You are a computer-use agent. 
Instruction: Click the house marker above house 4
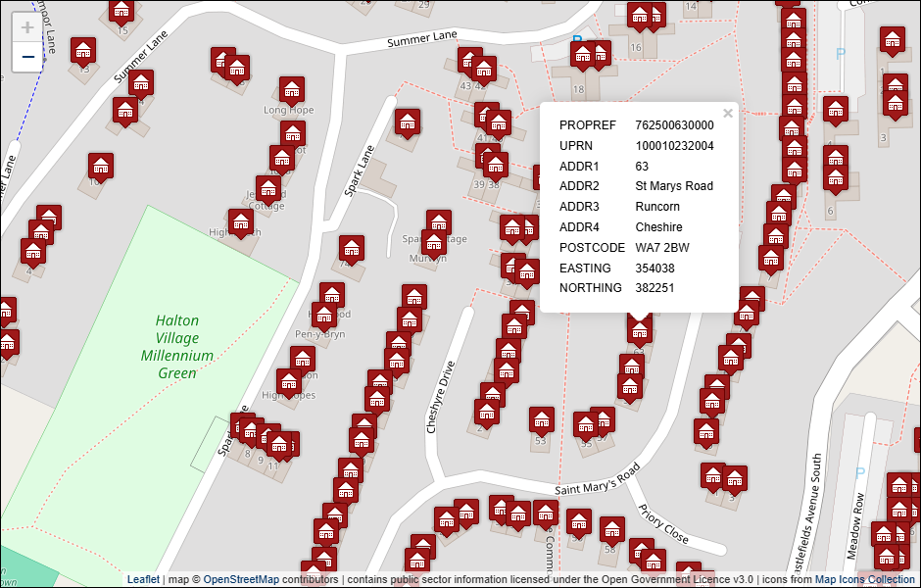pos(33,253)
